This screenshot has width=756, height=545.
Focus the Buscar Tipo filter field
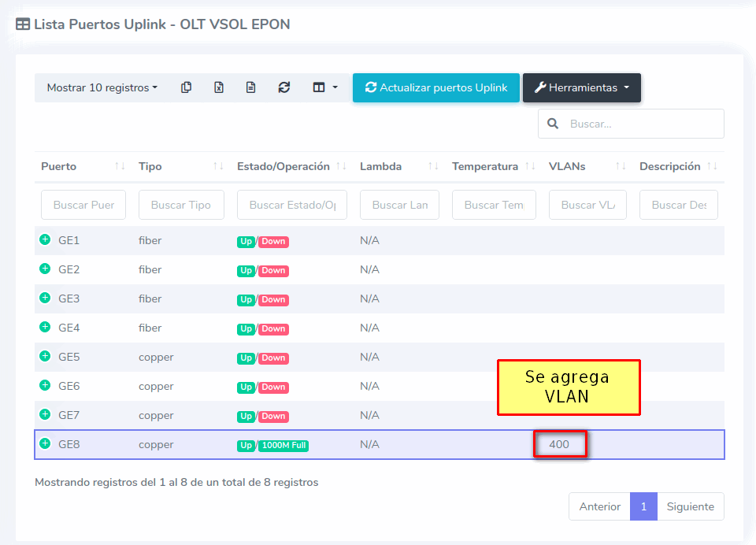(181, 205)
